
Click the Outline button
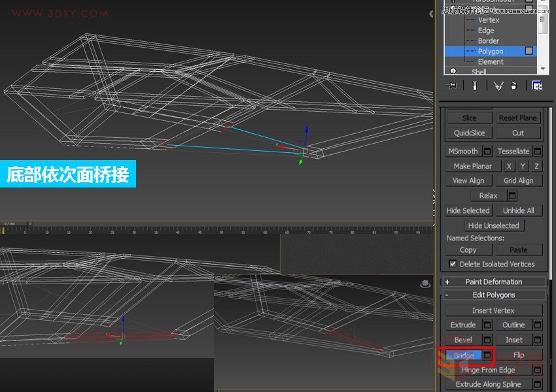(x=513, y=325)
